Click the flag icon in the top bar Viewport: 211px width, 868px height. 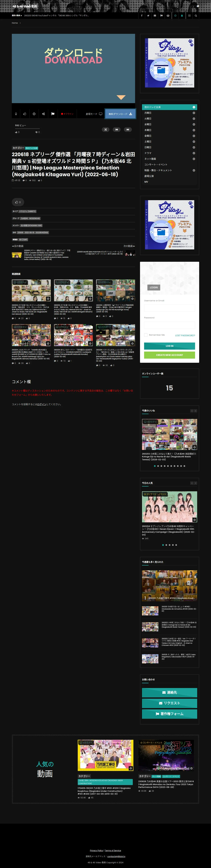click(x=161, y=15)
